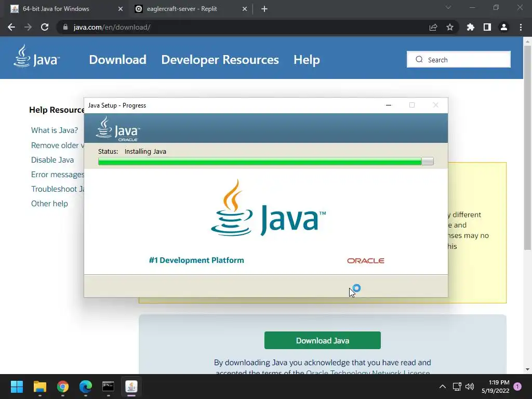532x399 pixels.
Task: Click the #1 Development Platform text
Action: point(196,260)
